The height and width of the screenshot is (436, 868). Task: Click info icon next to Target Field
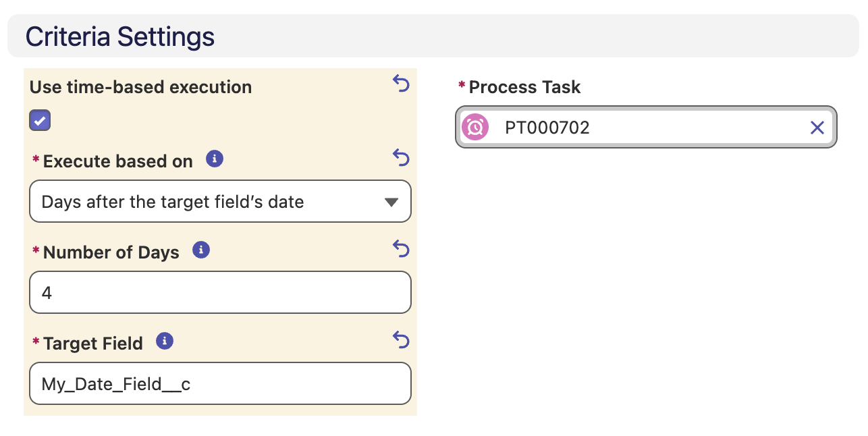[x=165, y=341]
